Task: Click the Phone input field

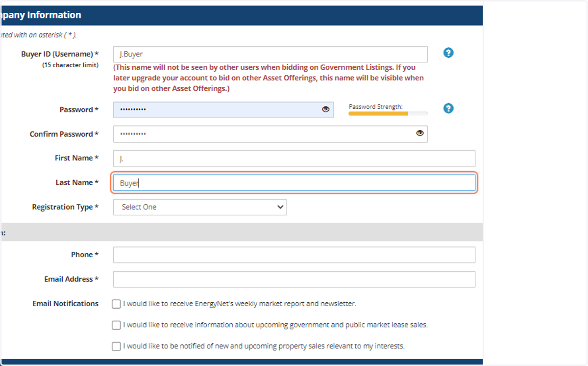Action: (294, 255)
